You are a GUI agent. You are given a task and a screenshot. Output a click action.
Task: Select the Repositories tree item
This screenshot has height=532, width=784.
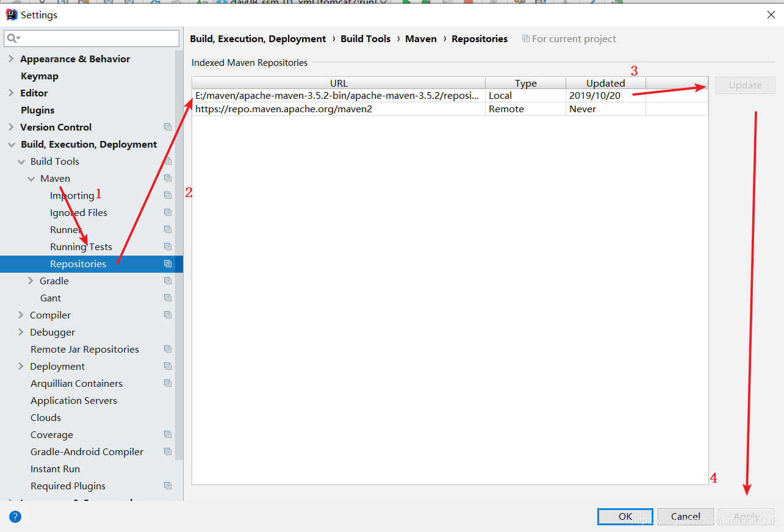coord(92,264)
